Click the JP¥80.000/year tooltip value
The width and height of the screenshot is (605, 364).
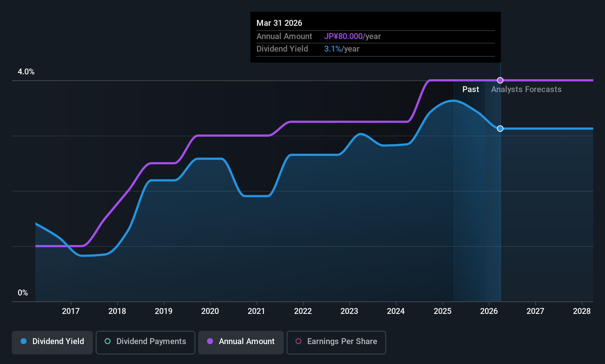(x=352, y=36)
